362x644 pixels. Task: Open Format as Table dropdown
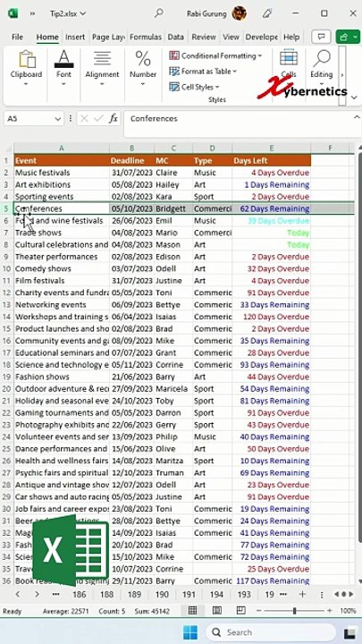pos(203,71)
